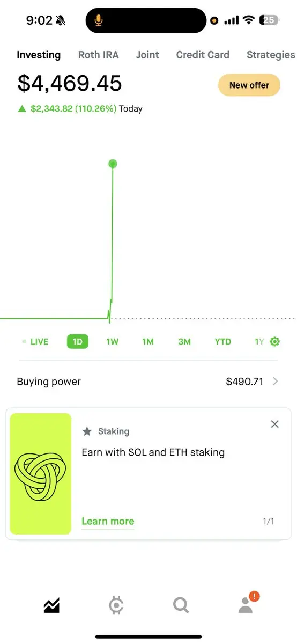The height and width of the screenshot is (644, 297).
Task: Choose the YTD time span
Action: 223,342
